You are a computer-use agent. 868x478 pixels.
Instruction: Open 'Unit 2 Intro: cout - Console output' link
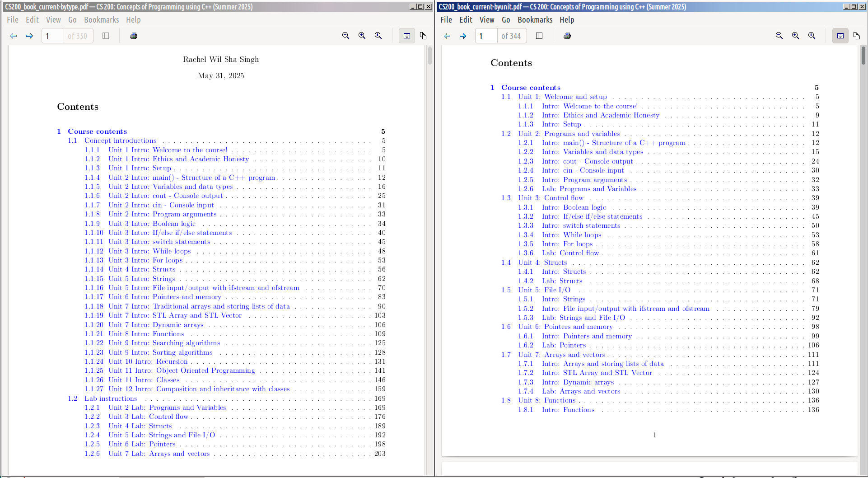pyautogui.click(x=165, y=196)
